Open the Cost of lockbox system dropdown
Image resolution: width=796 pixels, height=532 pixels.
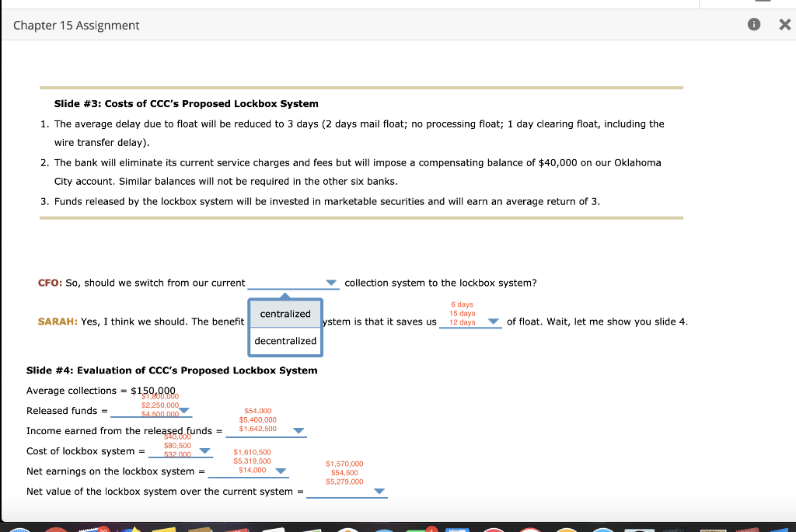204,451
